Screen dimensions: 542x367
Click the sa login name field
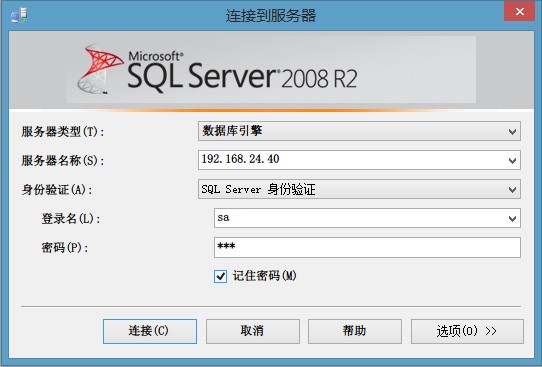point(367,218)
